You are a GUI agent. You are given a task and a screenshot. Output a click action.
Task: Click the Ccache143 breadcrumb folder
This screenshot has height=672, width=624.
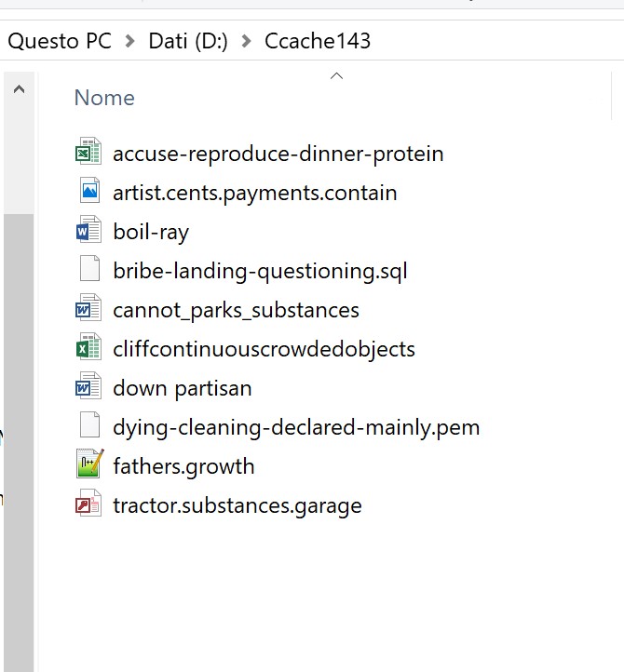click(318, 42)
